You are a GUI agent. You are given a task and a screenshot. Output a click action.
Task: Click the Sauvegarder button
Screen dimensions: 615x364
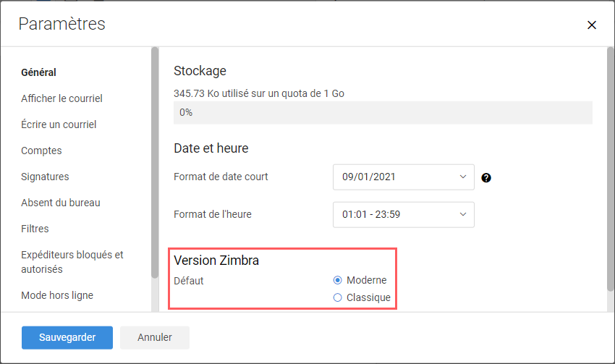point(67,338)
